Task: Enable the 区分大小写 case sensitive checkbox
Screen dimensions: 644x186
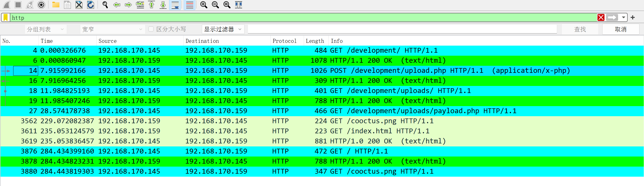Action: [151, 29]
